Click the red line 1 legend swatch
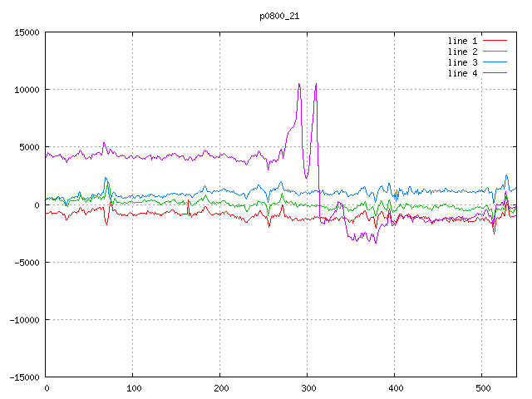Viewport: 532px width, 399px height. [x=495, y=41]
